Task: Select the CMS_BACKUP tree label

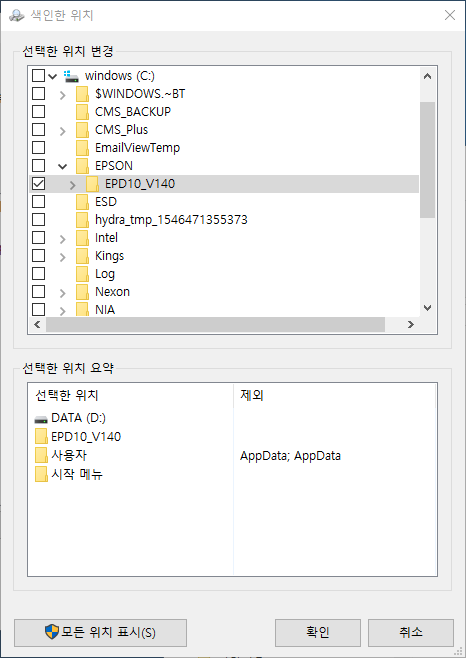Action: (133, 112)
